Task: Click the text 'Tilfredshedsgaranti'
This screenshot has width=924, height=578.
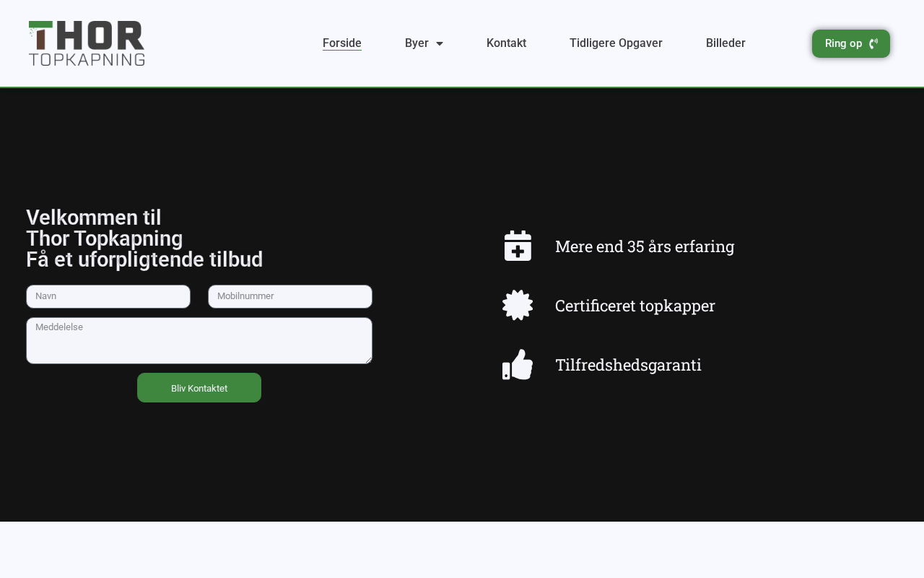Action: pyautogui.click(x=629, y=365)
